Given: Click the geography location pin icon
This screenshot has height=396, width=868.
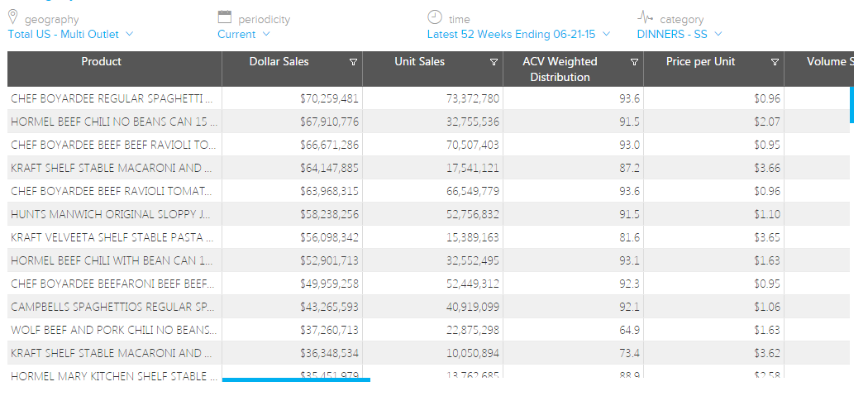Looking at the screenshot, I should (x=13, y=17).
